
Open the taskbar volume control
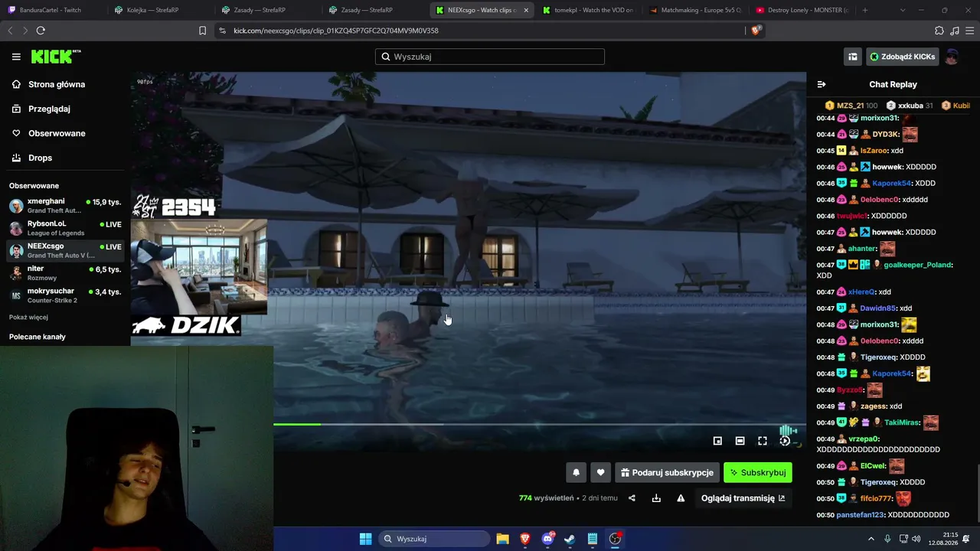(916, 539)
